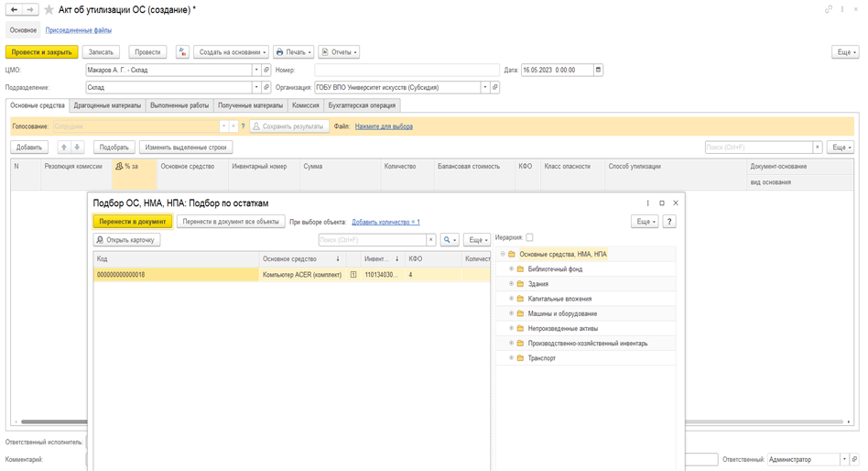
Task: Click the magnifier search button in Подбор dialog
Action: point(450,240)
